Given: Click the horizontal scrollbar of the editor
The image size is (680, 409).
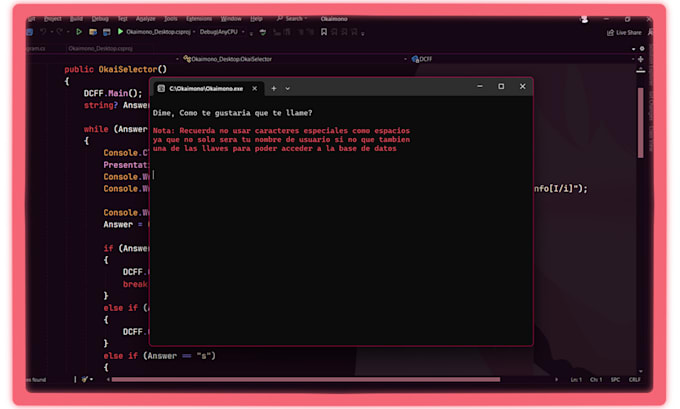Looking at the screenshot, I should [300, 379].
